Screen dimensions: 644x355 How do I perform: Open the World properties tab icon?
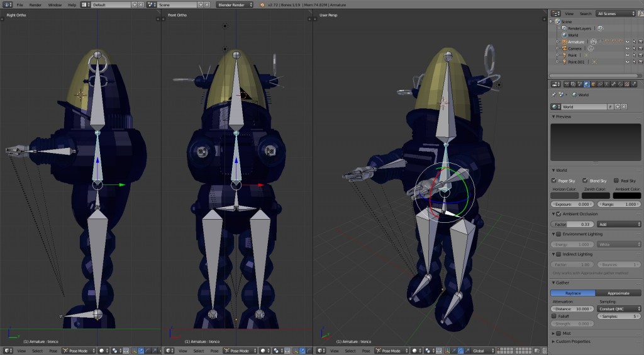pos(586,84)
